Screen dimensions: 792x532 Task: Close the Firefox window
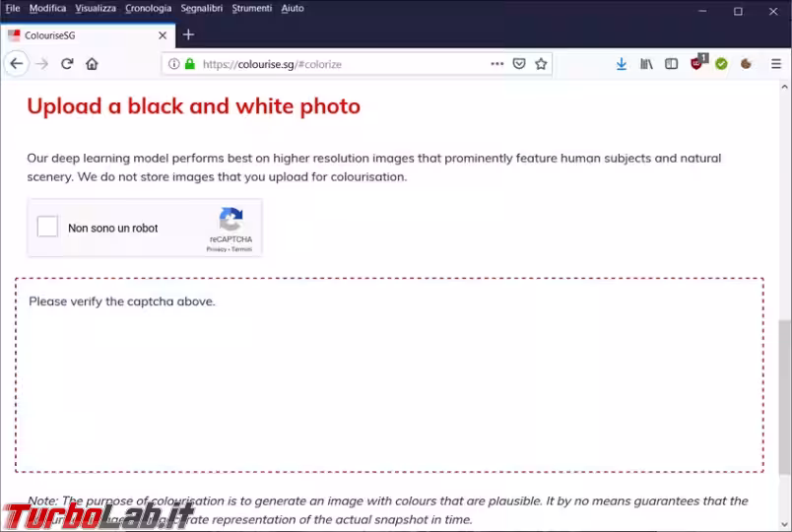click(x=773, y=11)
